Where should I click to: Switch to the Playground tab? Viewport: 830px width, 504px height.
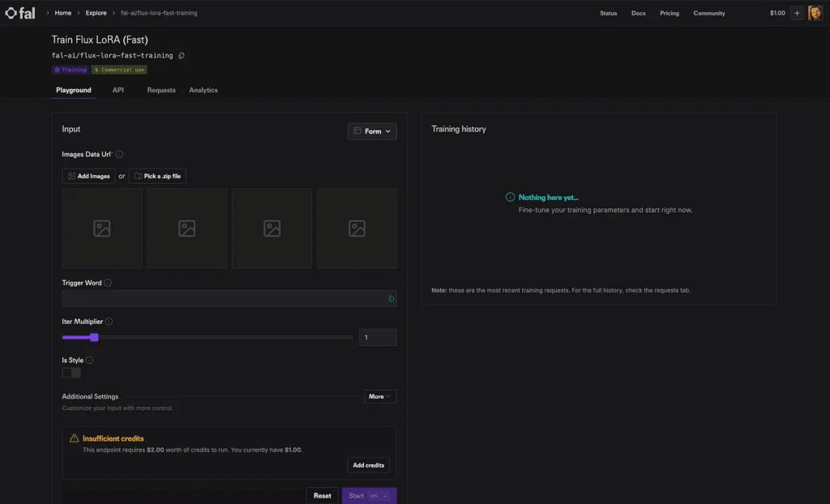(74, 90)
